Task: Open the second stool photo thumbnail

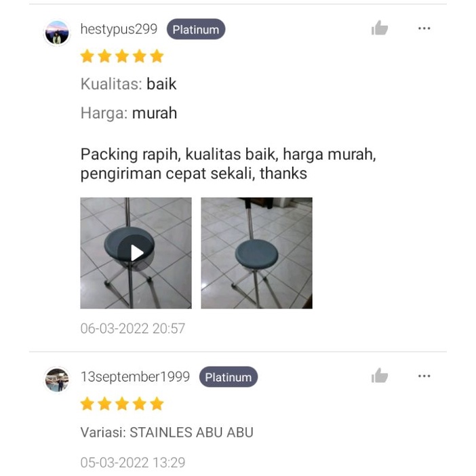Action: coord(256,253)
